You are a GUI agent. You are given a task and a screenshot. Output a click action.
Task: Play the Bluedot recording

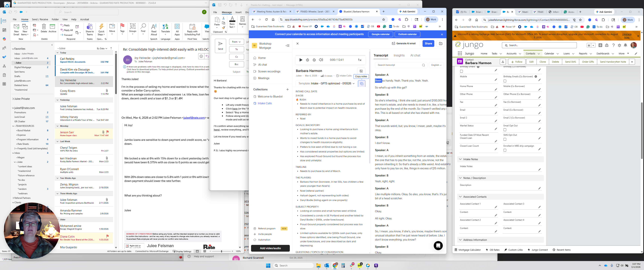[301, 60]
